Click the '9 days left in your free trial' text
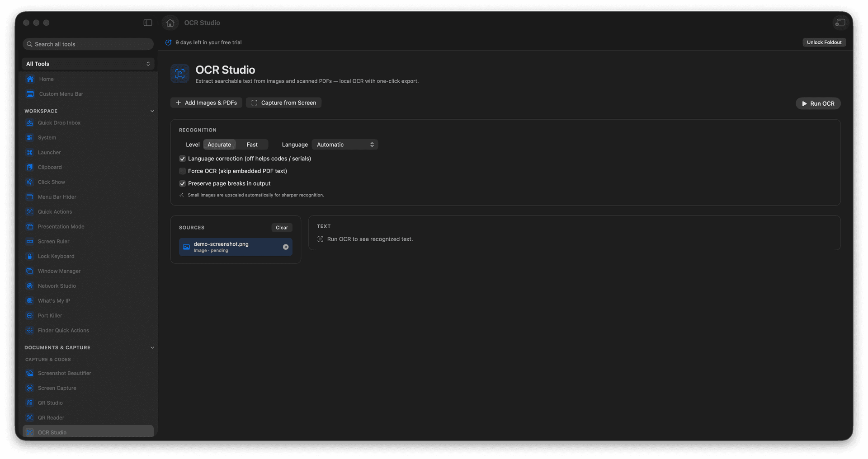Image resolution: width=868 pixels, height=459 pixels. [x=208, y=42]
